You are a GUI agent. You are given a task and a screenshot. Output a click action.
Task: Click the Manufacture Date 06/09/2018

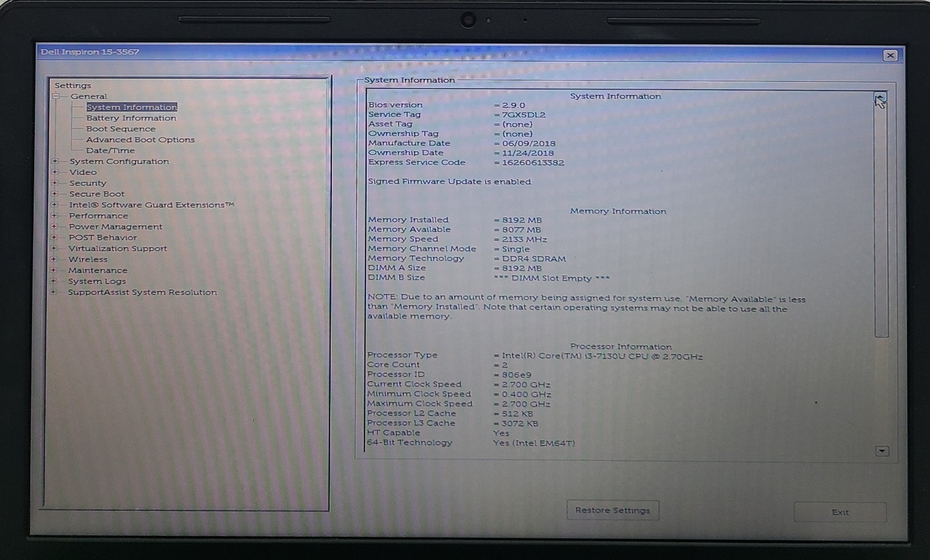point(528,143)
